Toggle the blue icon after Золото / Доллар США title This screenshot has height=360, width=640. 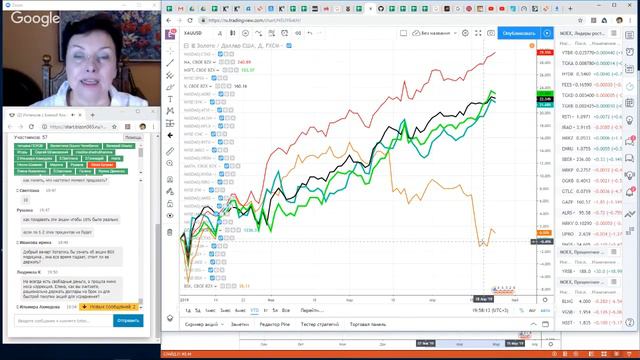tap(289, 46)
